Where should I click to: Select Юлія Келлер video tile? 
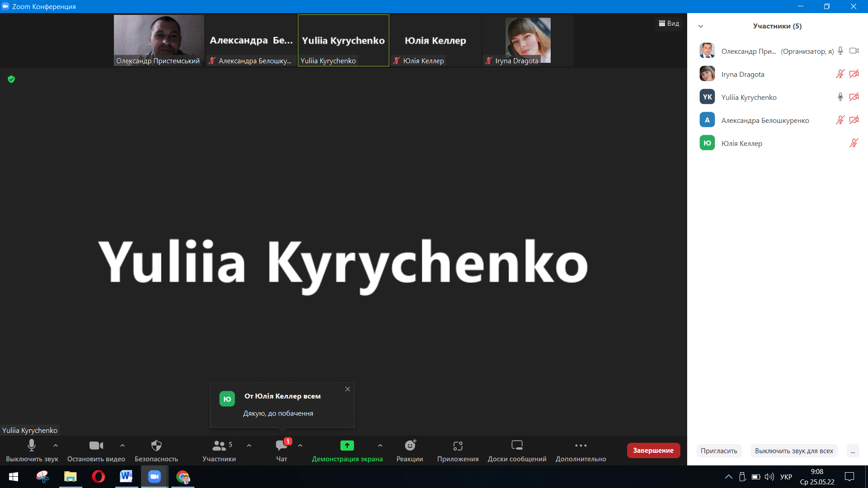[436, 41]
